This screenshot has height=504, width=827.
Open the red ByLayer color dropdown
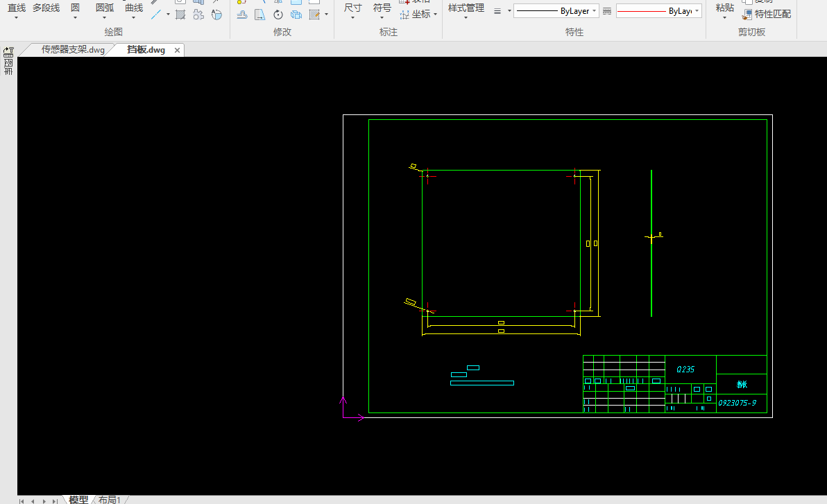click(658, 11)
